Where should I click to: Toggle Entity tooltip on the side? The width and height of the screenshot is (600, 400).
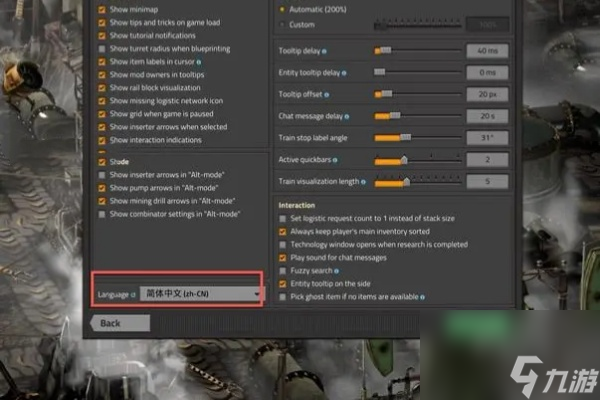tap(282, 284)
